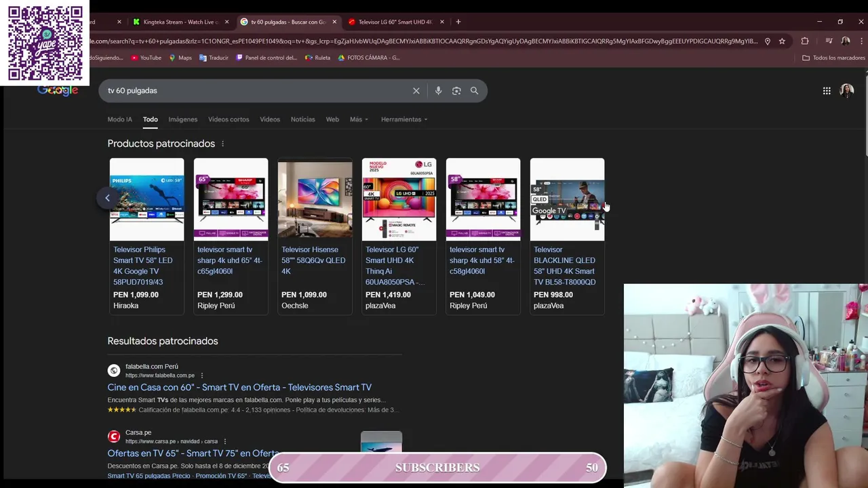Bookmark this page with the star icon
The width and height of the screenshot is (868, 488).
(782, 41)
